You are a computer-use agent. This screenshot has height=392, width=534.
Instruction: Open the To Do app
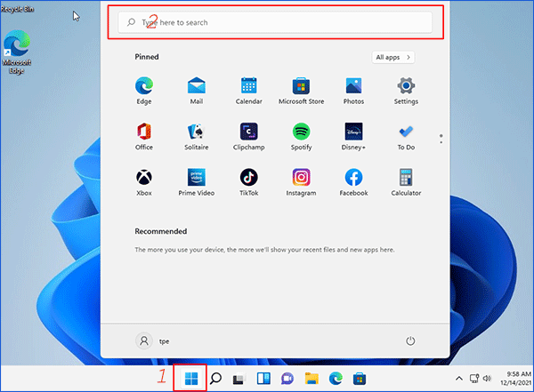[x=406, y=137]
